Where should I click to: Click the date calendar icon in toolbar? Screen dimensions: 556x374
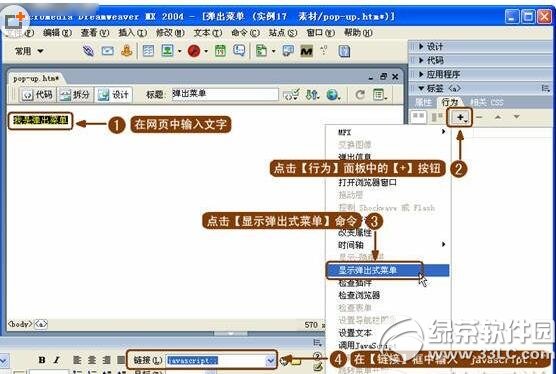click(220, 51)
